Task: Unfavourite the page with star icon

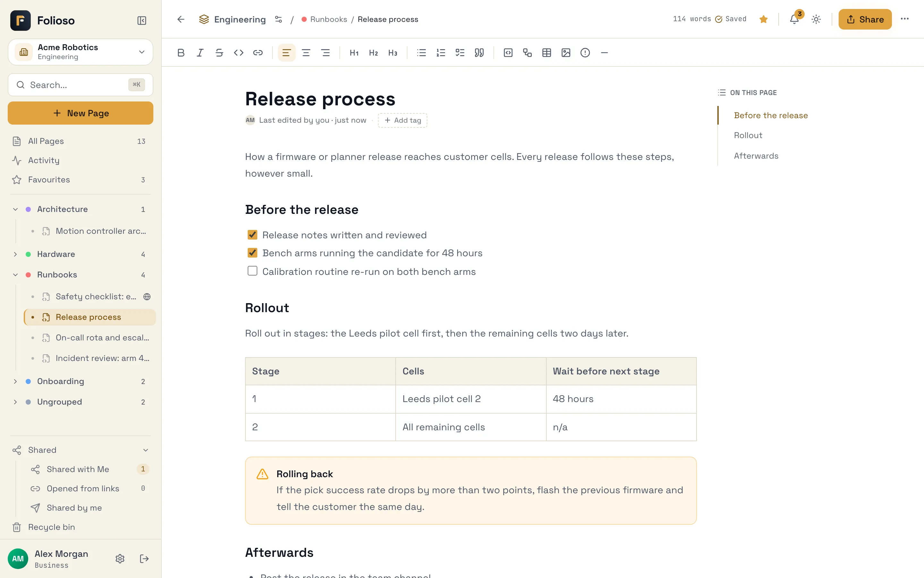Action: [x=764, y=19]
